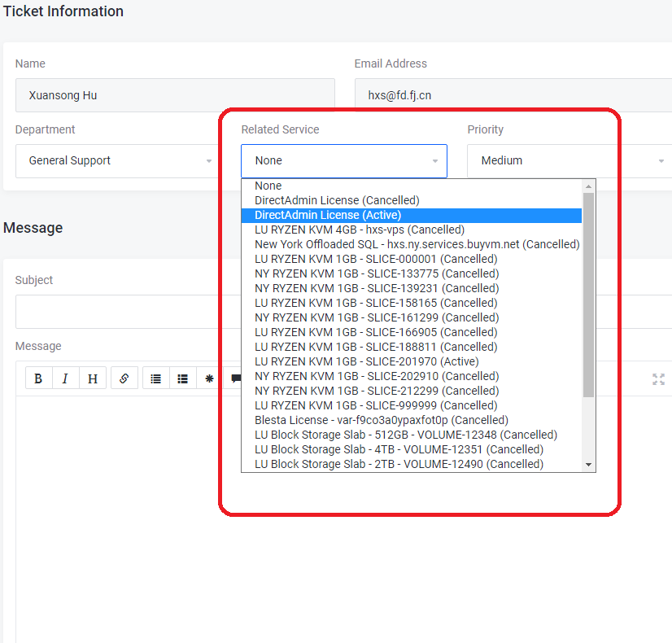This screenshot has height=643, width=672.
Task: Select SLICE-999999 service option
Action: pos(412,405)
